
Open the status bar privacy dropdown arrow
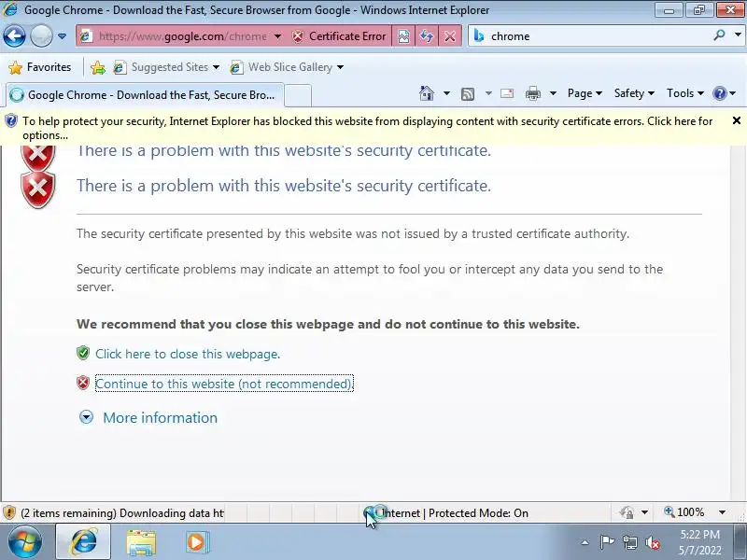(x=644, y=512)
